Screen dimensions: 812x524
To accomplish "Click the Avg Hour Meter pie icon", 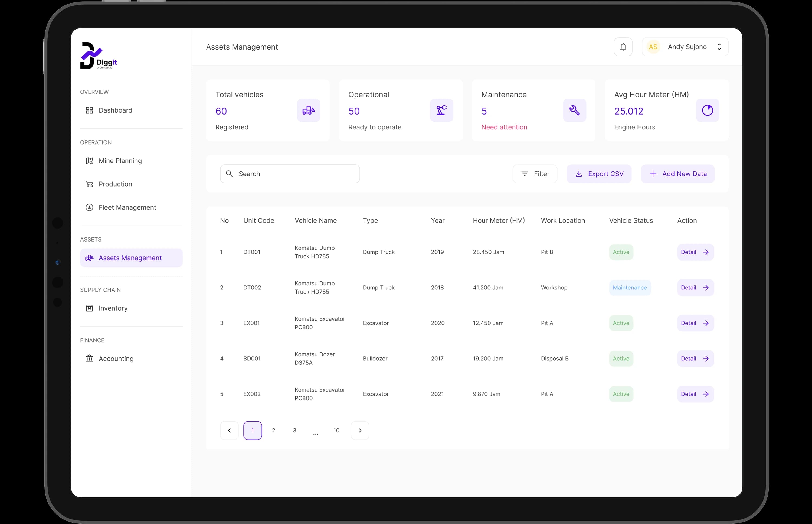I will pyautogui.click(x=707, y=110).
